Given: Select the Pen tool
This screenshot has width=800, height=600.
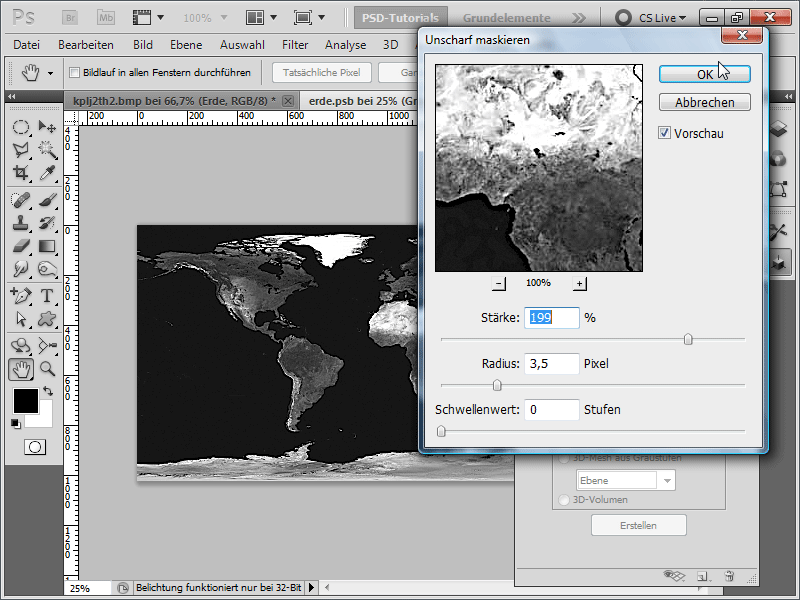Looking at the screenshot, I should coord(20,295).
